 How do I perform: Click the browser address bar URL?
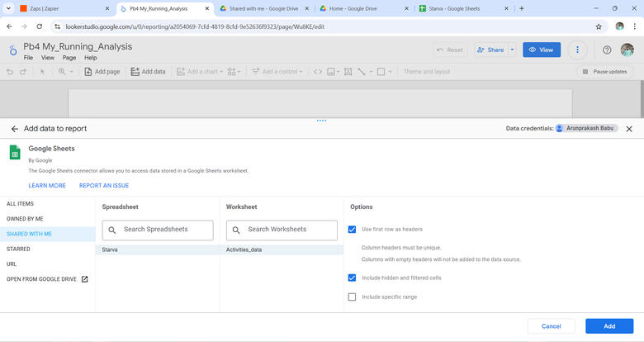[x=195, y=26]
